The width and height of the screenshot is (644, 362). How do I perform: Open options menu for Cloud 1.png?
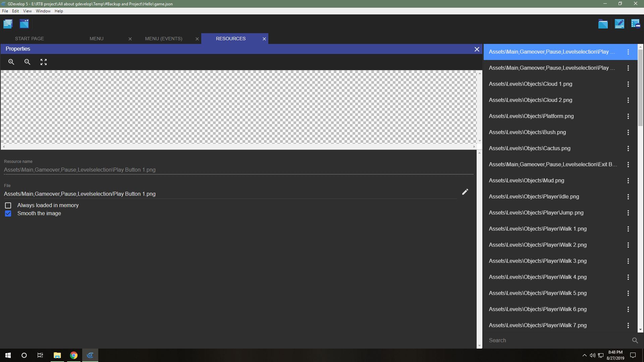[x=628, y=84]
